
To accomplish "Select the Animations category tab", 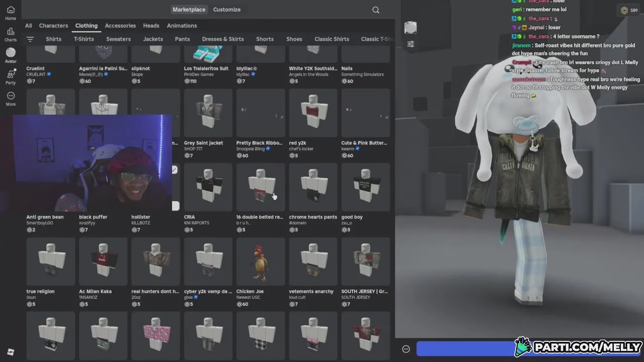I will [x=182, y=26].
